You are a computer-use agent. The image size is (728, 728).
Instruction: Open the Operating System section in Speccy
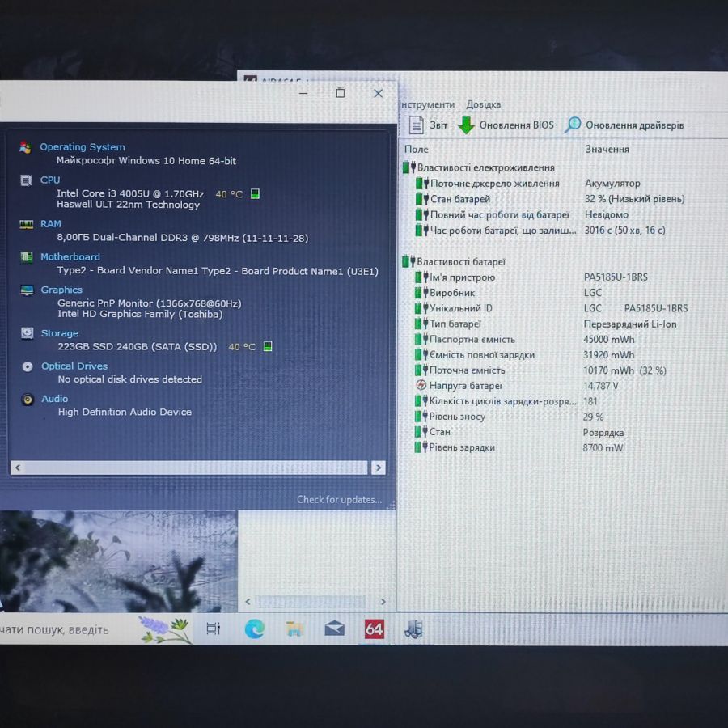pos(83,147)
